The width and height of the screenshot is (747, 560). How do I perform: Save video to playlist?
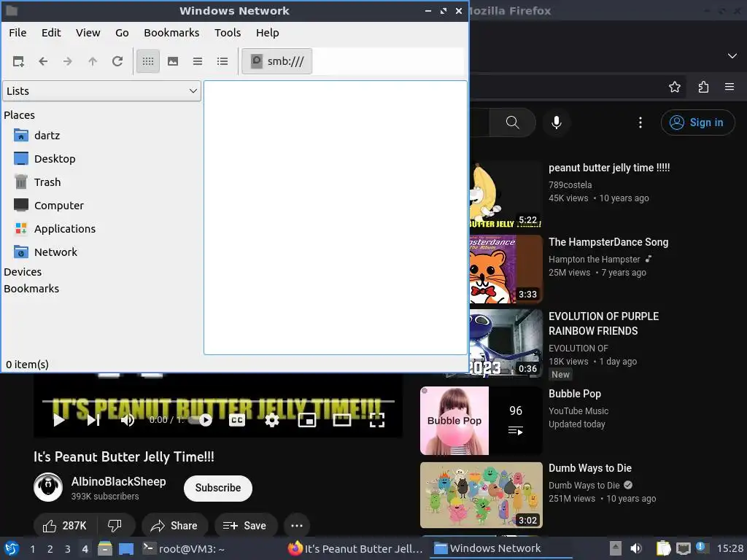(x=246, y=526)
